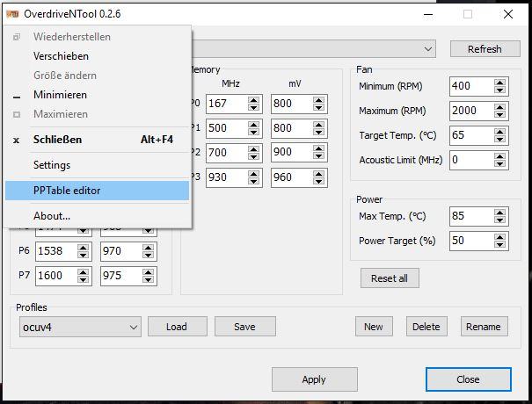Create a New profile
Viewport: 532px width, 404px height.
(x=374, y=327)
